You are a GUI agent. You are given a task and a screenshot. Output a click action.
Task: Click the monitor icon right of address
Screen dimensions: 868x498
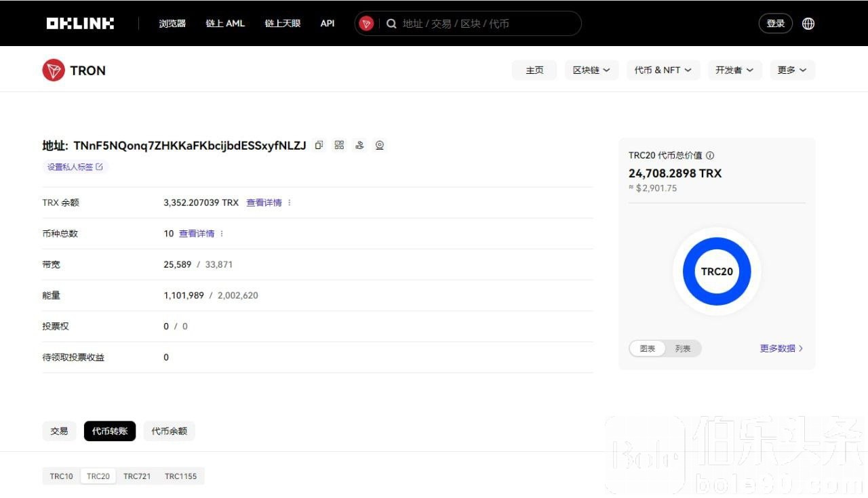380,145
